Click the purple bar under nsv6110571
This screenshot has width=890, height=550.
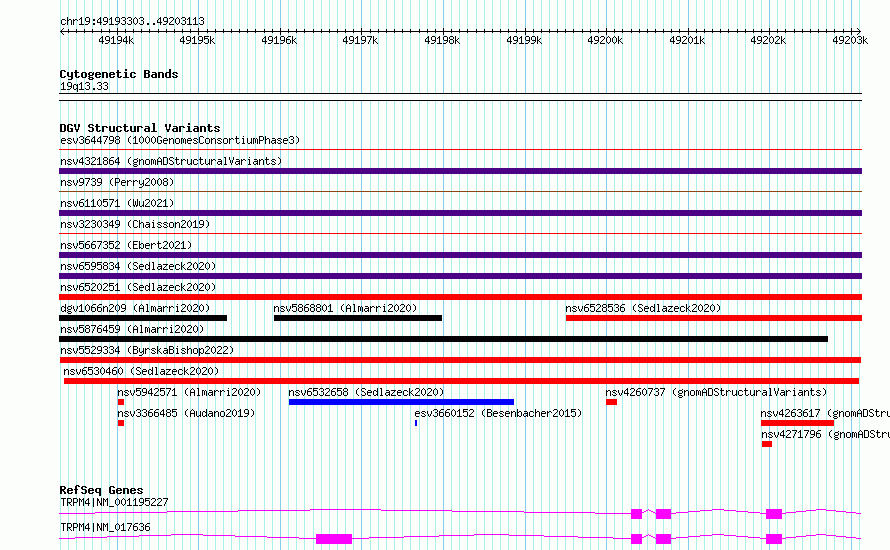460,213
